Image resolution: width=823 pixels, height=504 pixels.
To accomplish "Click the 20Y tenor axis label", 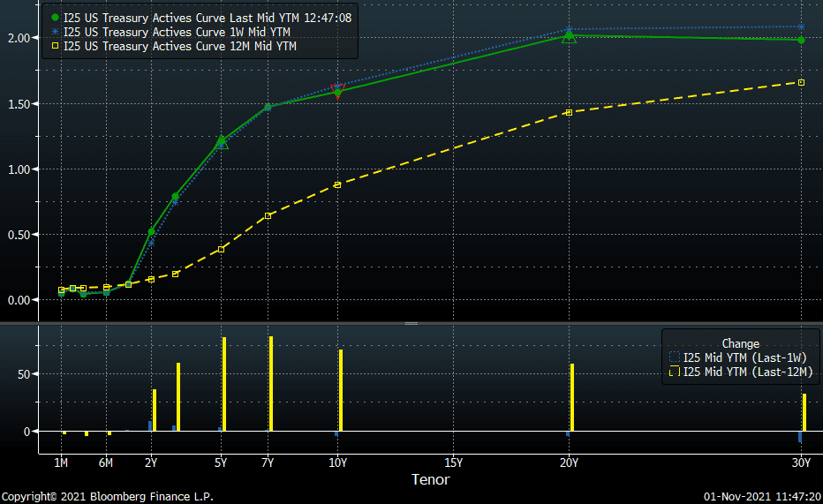I will click(x=569, y=463).
